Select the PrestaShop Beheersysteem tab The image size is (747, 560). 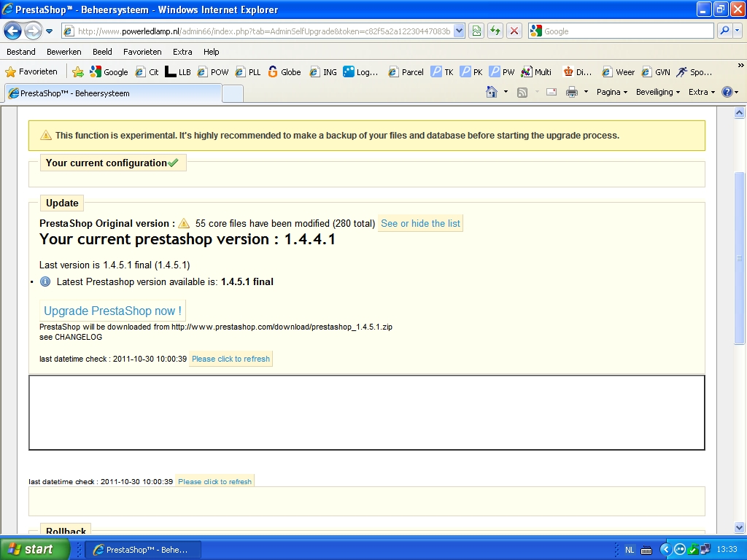click(113, 93)
